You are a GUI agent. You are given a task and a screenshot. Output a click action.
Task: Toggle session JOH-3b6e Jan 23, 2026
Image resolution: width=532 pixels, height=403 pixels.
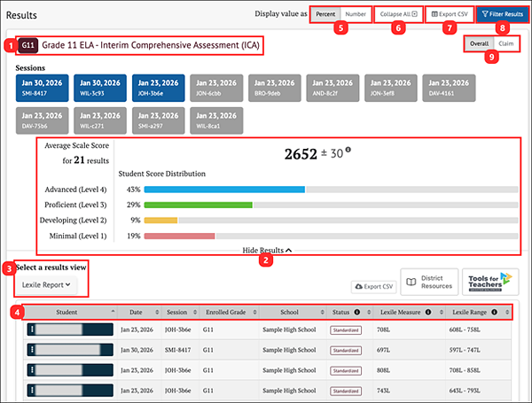[159, 88]
